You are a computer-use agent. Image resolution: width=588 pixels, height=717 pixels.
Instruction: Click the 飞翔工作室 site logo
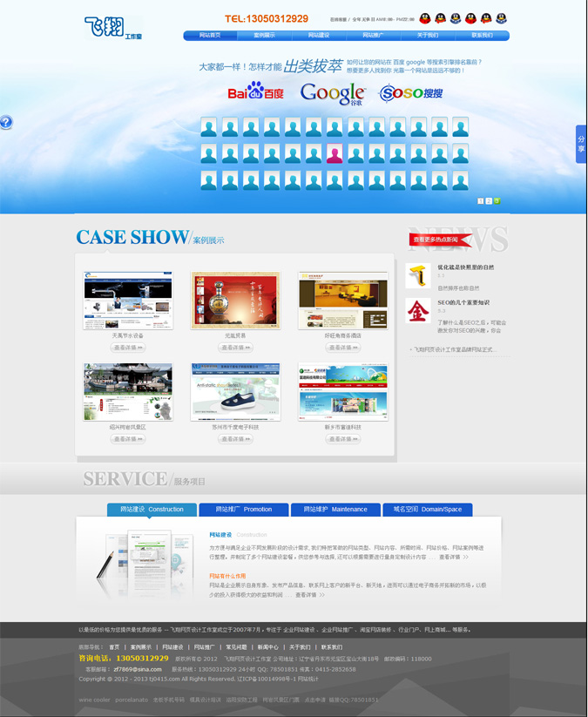(113, 27)
